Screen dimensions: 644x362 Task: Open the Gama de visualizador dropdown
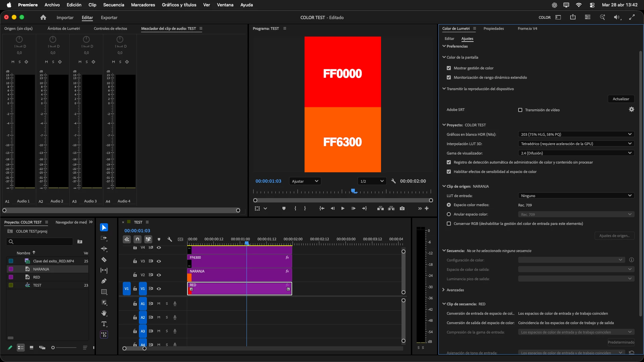click(x=576, y=153)
